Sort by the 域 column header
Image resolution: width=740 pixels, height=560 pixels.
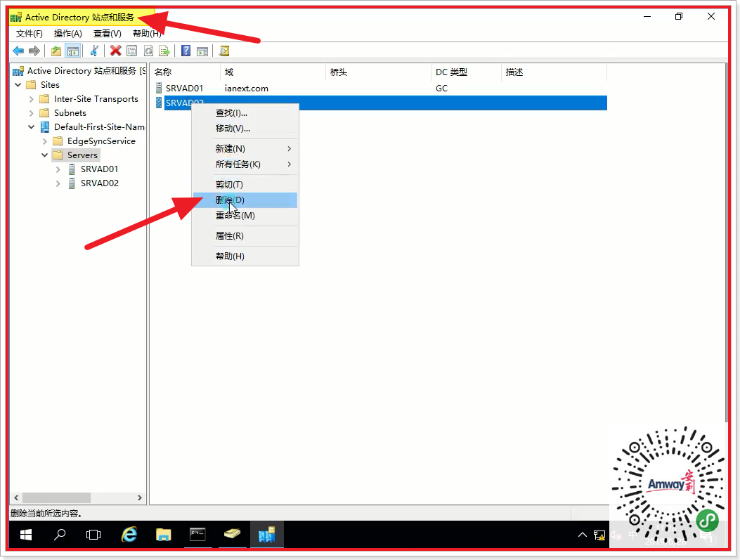(273, 72)
